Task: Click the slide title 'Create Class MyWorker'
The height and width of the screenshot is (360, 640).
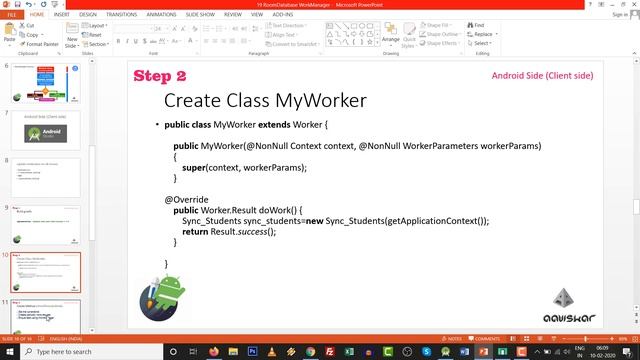Action: click(265, 100)
